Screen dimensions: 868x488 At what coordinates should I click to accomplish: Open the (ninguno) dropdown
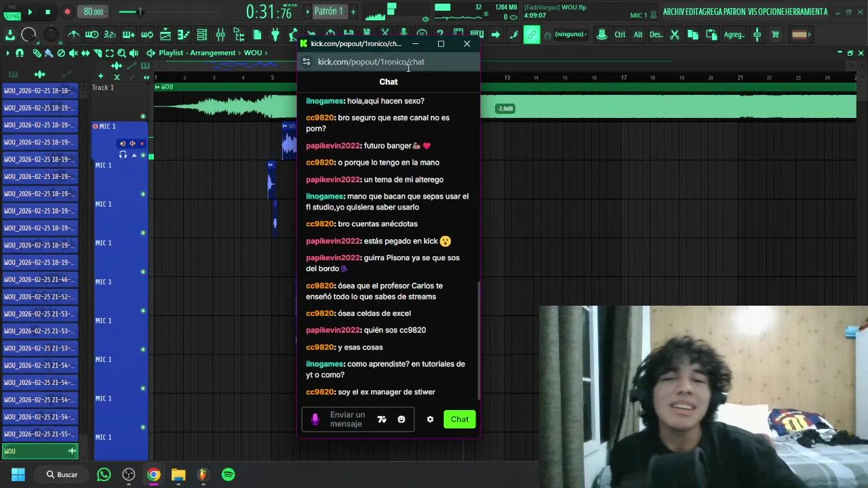pyautogui.click(x=570, y=35)
